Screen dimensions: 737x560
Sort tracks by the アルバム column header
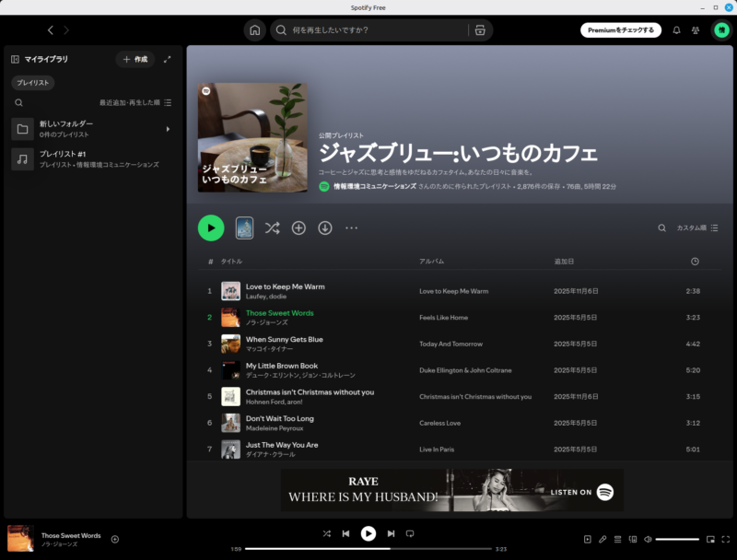(x=432, y=262)
